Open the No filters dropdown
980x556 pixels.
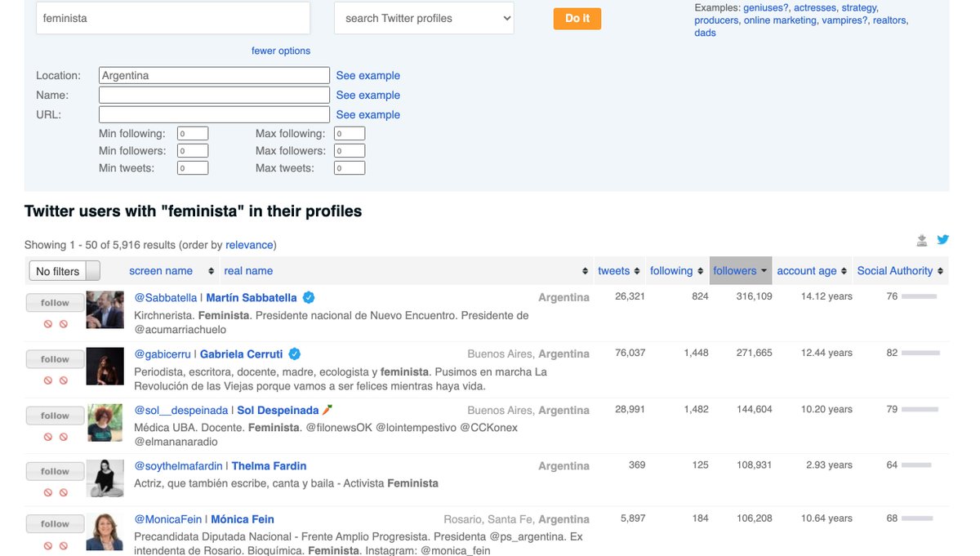coord(64,271)
